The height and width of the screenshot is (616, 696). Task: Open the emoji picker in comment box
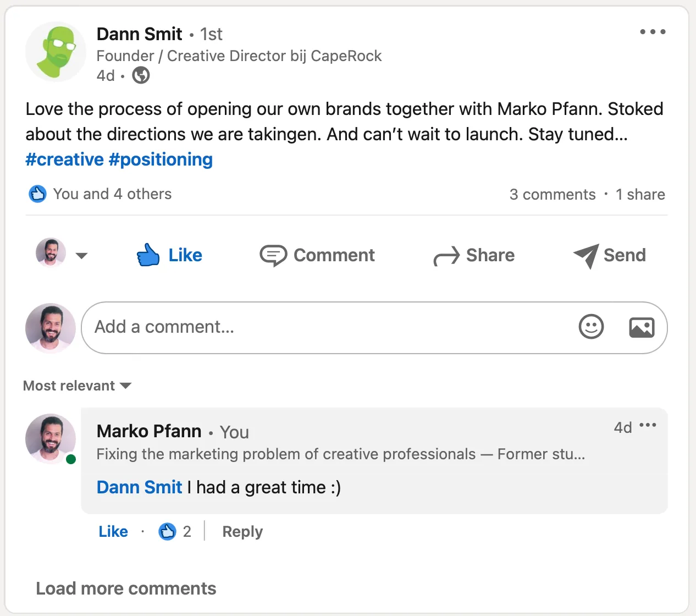(591, 327)
